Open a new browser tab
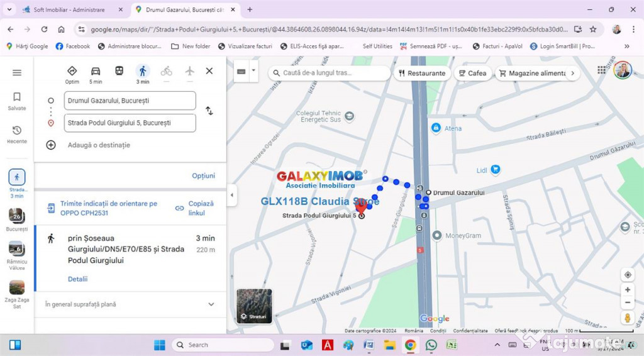Viewport: 644px width, 356px height. coord(250,9)
